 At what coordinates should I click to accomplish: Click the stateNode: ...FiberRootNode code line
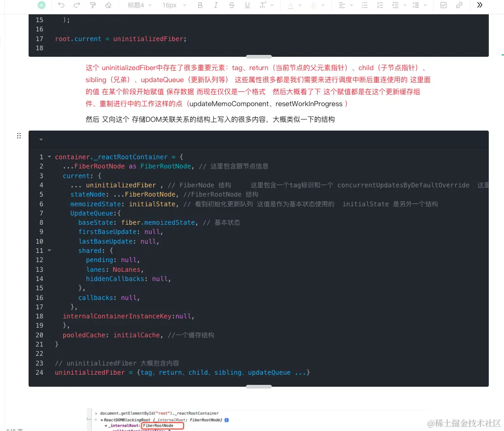point(164,194)
